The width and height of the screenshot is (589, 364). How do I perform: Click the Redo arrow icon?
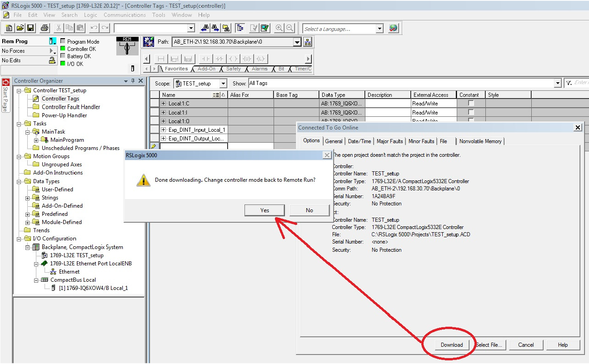tap(105, 28)
